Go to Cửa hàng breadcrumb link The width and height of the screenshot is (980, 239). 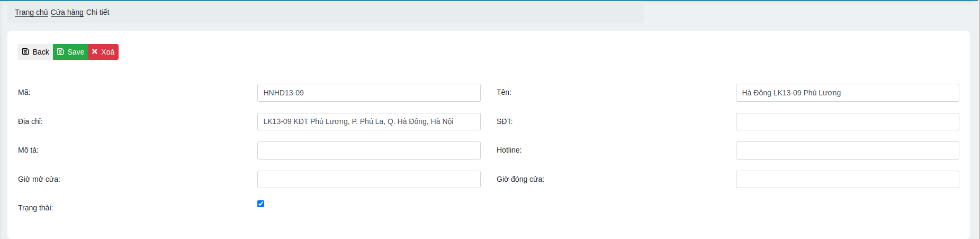coord(67,12)
